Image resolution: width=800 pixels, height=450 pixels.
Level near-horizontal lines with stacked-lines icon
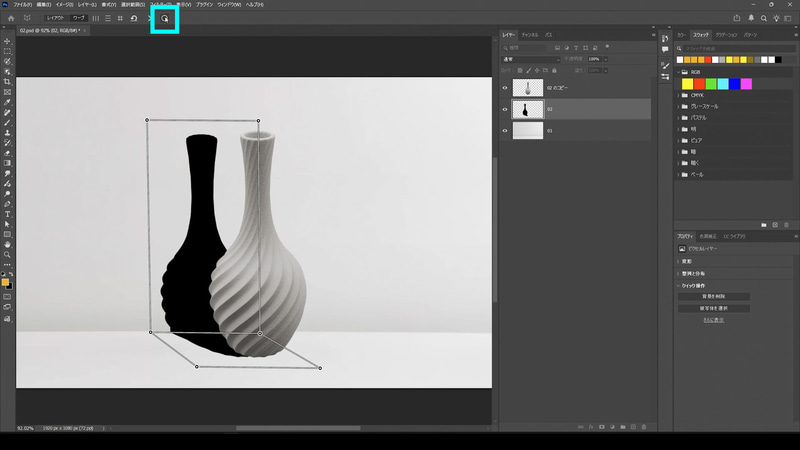tap(108, 18)
